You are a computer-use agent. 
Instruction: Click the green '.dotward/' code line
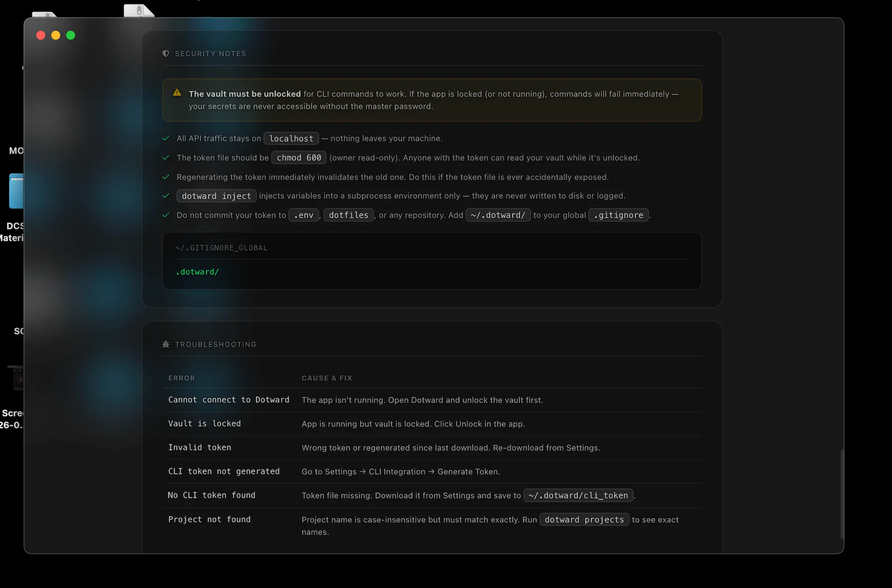click(x=197, y=272)
